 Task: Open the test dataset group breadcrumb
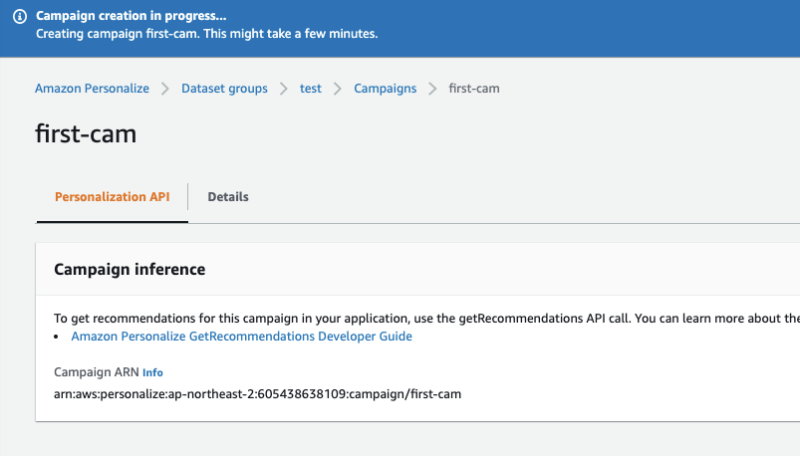311,88
